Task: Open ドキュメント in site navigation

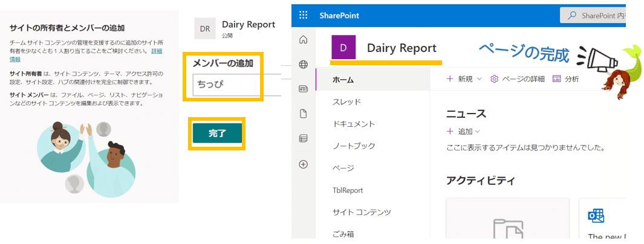Action: click(354, 124)
